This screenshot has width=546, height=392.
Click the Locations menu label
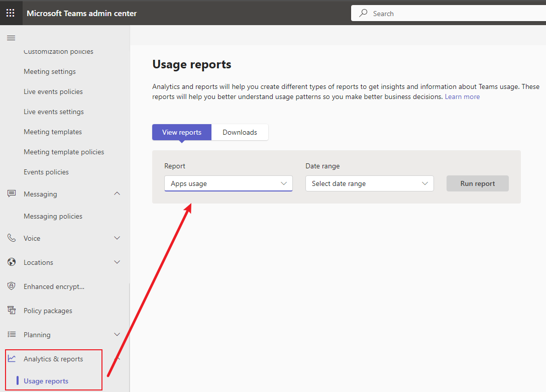pyautogui.click(x=38, y=262)
